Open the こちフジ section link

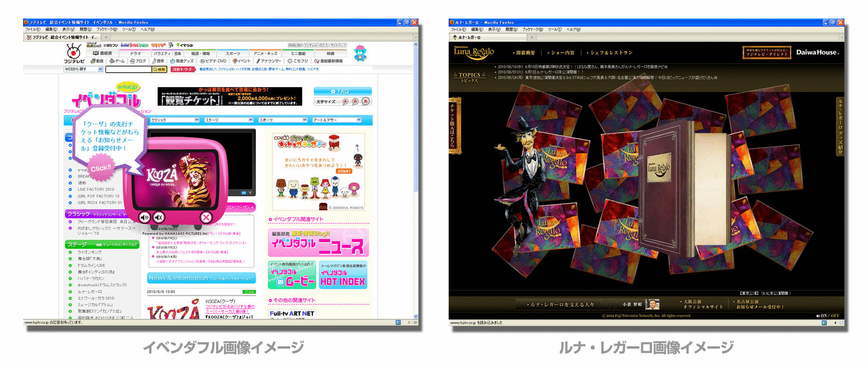(298, 61)
